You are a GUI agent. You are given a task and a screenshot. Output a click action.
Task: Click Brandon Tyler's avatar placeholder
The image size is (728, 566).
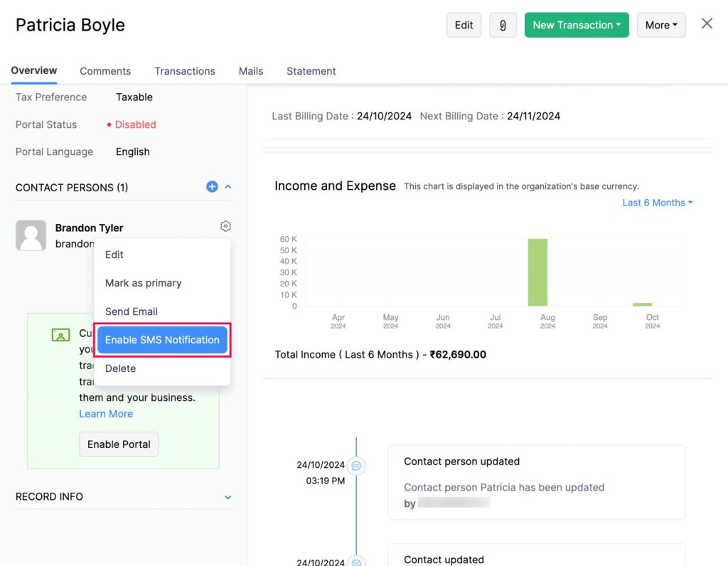pos(31,235)
